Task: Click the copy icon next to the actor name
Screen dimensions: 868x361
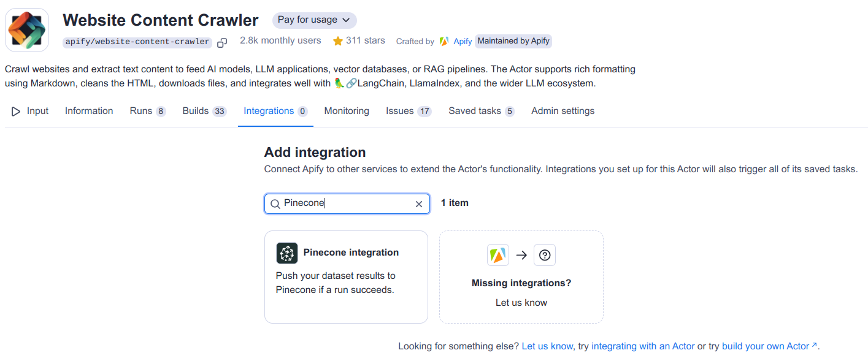Action: pos(221,42)
